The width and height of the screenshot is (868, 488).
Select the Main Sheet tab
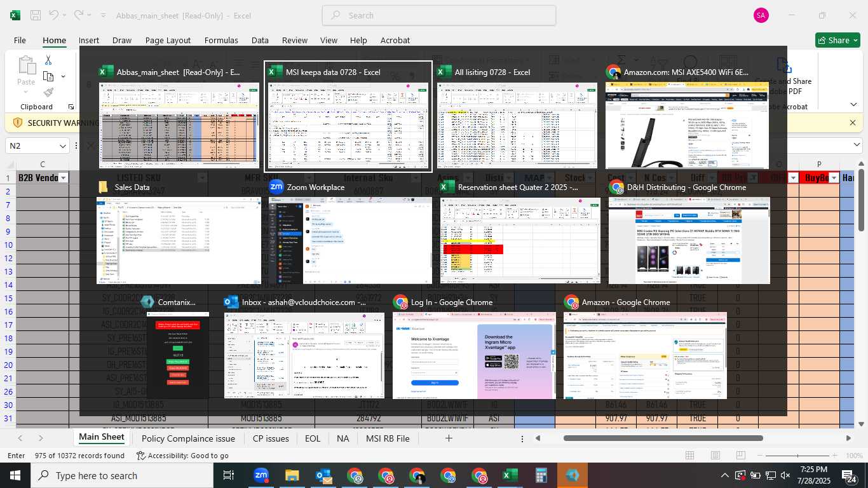pos(102,437)
